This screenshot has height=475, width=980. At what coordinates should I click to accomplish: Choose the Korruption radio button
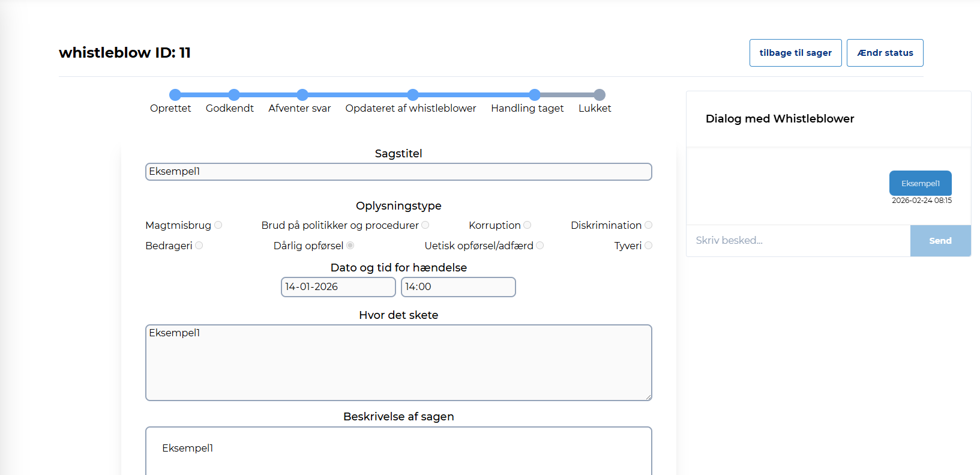(x=528, y=225)
